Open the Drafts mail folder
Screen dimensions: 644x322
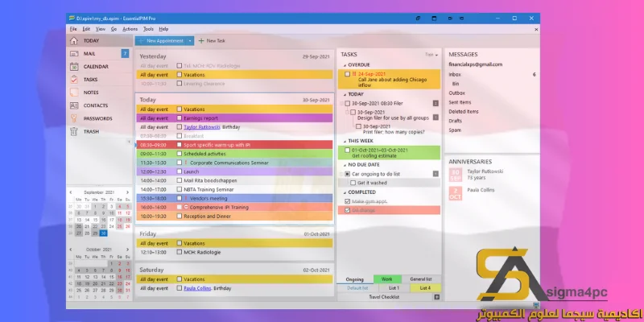[455, 121]
